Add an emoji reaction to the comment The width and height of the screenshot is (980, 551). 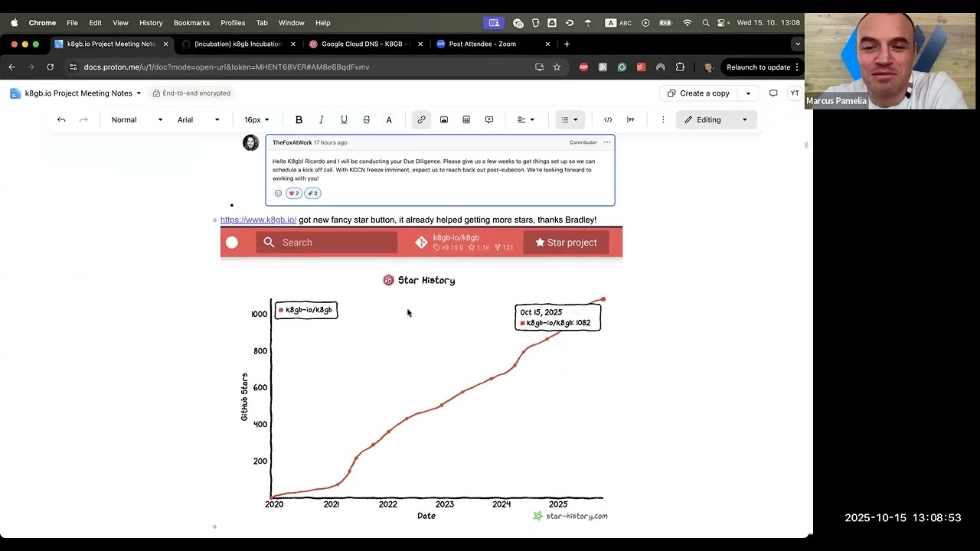278,194
